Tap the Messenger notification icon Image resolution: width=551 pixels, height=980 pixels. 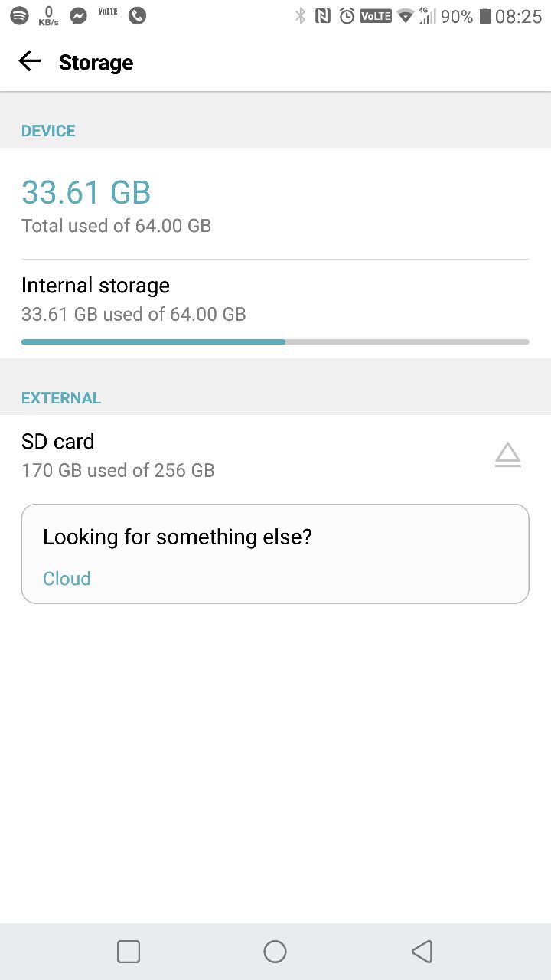78,15
